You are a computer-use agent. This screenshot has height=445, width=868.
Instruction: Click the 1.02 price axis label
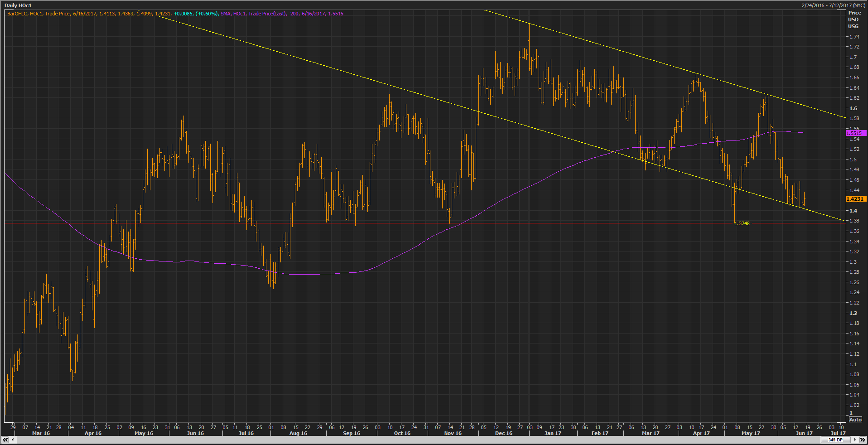854,405
